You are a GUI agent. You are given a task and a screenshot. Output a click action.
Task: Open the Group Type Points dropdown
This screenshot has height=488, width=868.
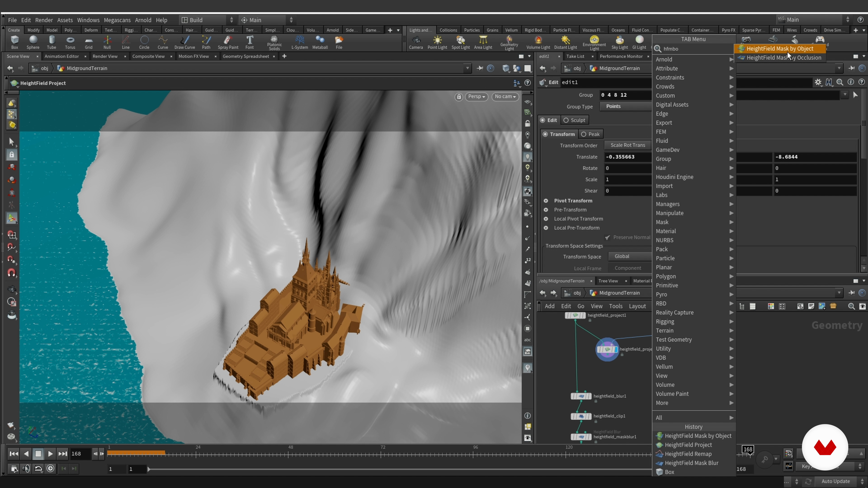pos(626,106)
